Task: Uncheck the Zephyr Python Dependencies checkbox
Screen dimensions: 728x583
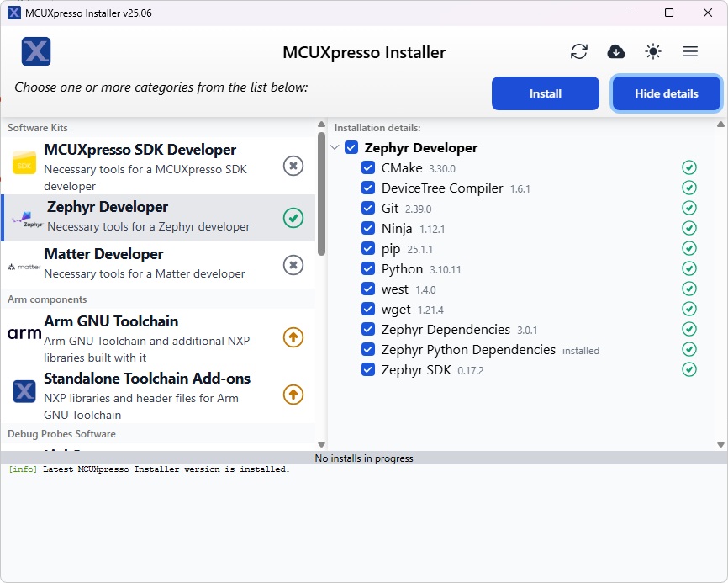Action: 368,349
